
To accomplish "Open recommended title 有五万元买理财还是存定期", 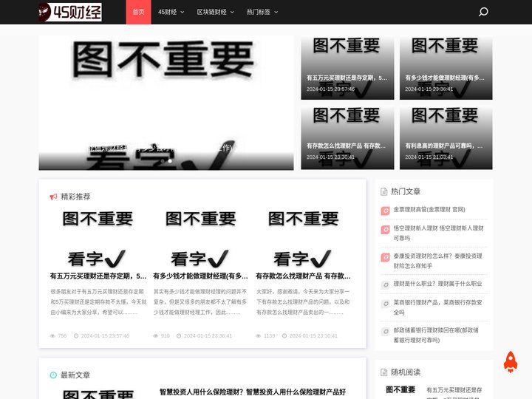I will 98,276.
